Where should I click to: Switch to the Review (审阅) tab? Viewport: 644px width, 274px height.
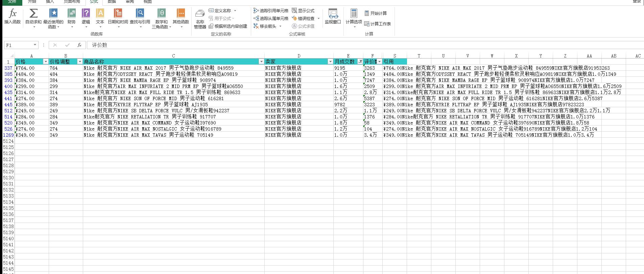[130, 2]
